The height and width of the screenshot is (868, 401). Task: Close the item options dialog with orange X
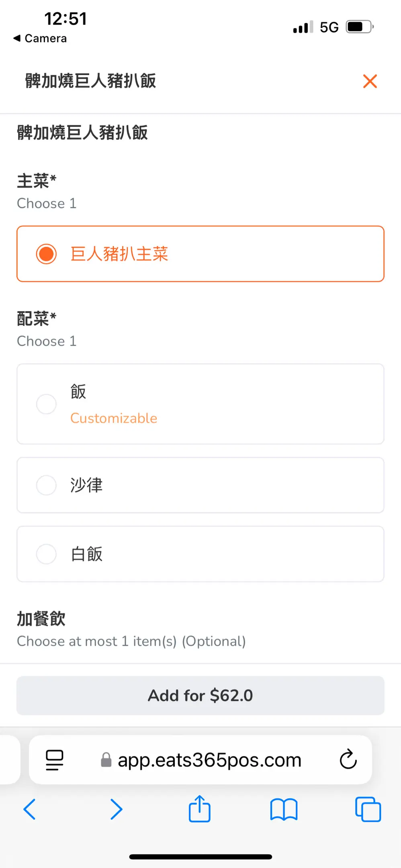pyautogui.click(x=370, y=81)
